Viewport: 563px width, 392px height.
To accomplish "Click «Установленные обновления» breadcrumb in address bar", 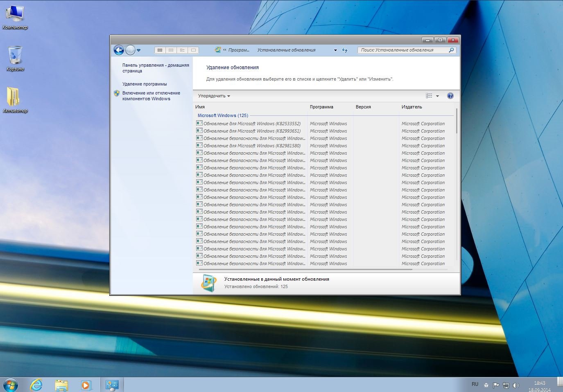I will point(286,50).
